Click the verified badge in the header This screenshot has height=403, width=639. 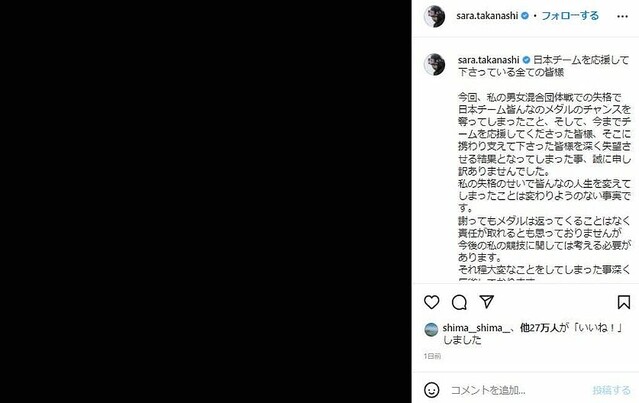pyautogui.click(x=525, y=16)
